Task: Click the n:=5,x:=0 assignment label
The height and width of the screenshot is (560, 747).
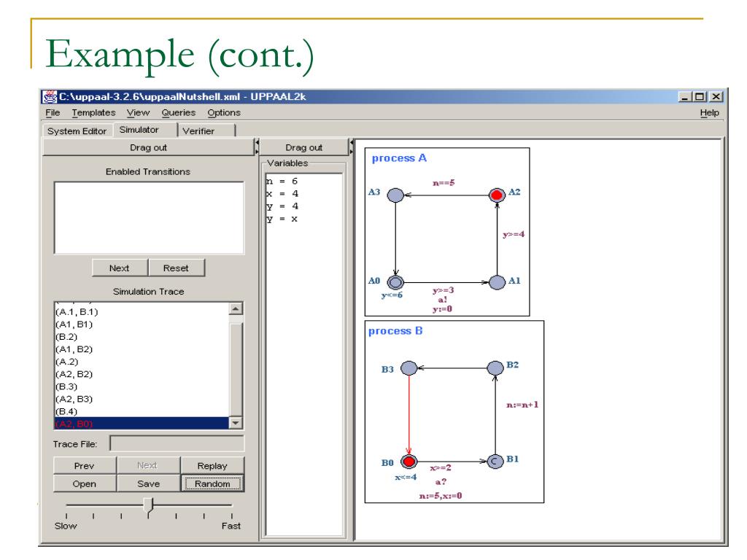Action: 440,496
